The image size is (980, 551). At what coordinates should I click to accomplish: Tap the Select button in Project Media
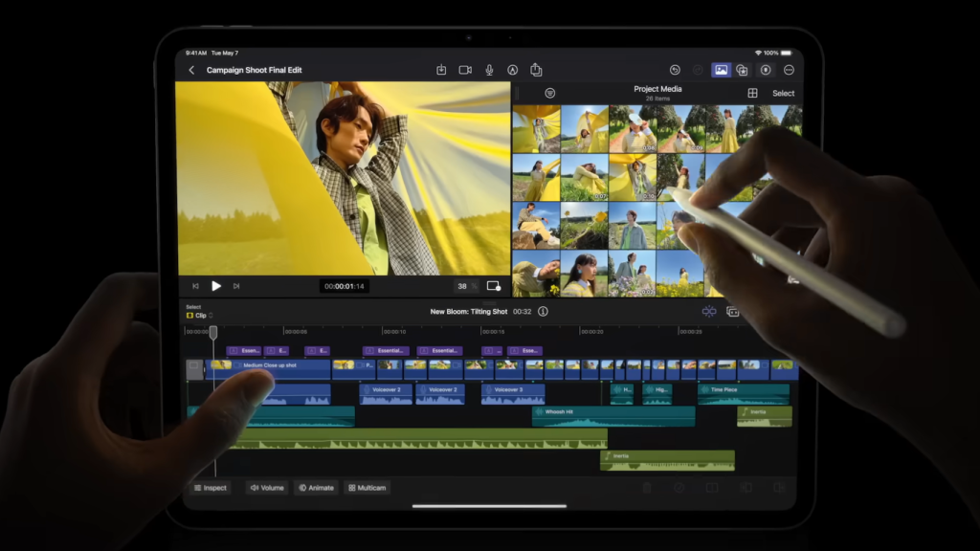point(785,92)
